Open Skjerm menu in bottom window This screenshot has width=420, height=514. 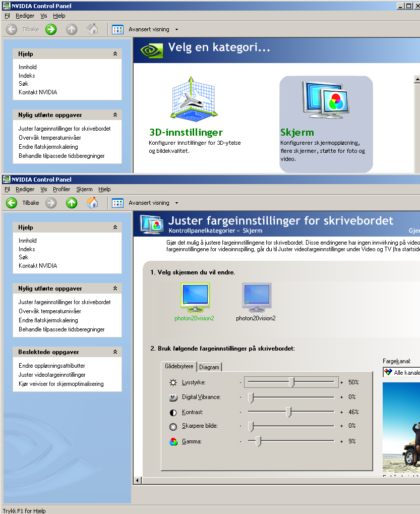coord(84,189)
